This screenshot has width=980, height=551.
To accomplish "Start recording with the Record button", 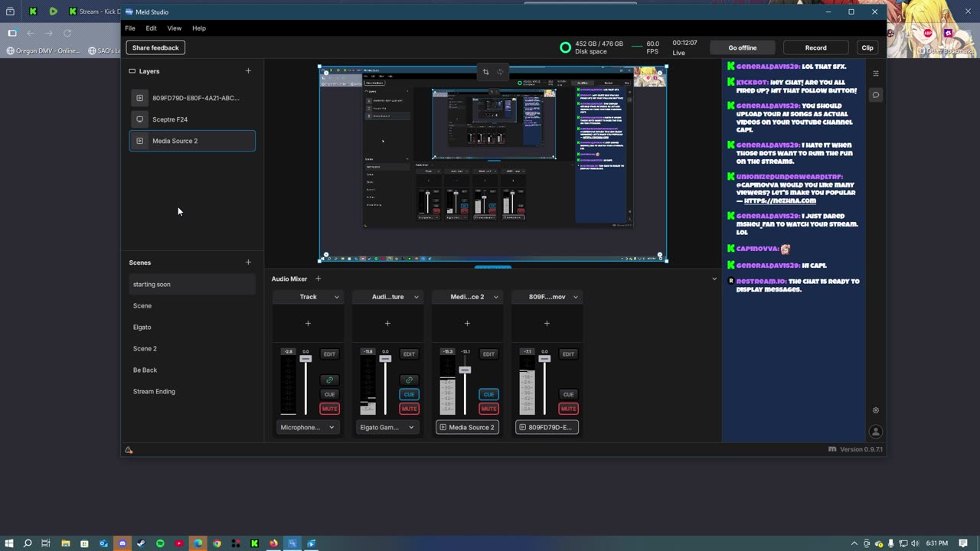I will tap(815, 47).
